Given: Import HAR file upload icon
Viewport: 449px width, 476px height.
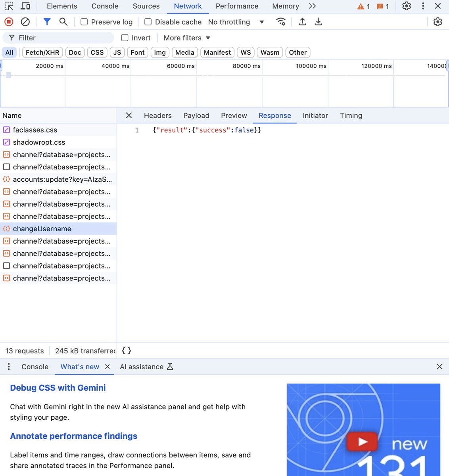Looking at the screenshot, I should 302,22.
